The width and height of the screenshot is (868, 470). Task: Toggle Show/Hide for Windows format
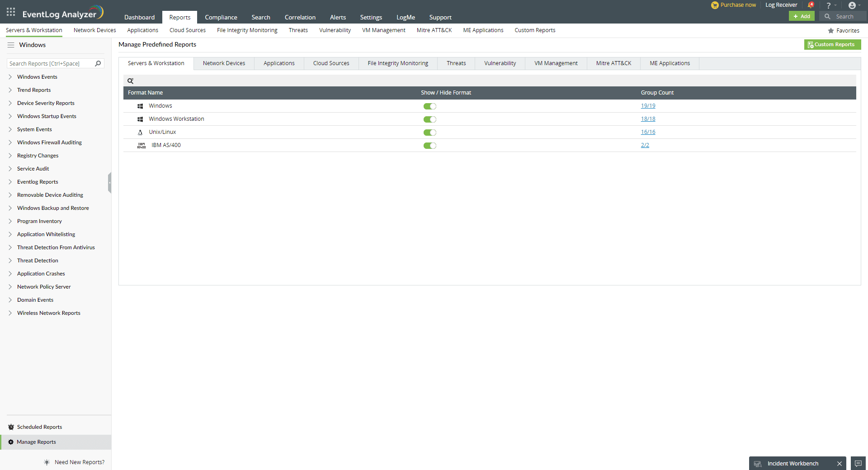(x=429, y=106)
